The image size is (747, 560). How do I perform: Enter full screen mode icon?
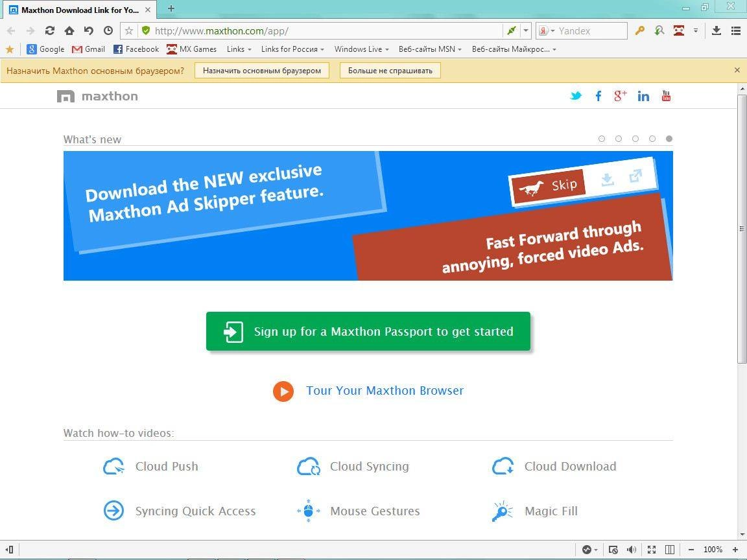[x=651, y=550]
